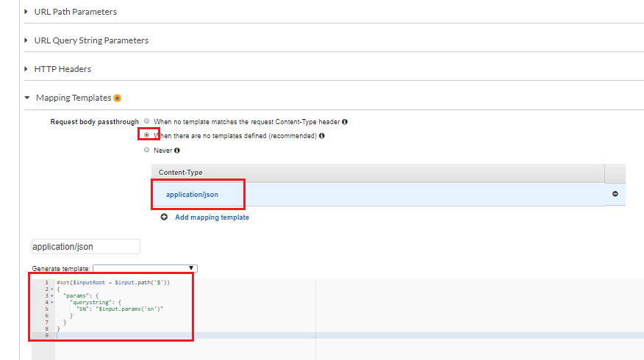Click the "querystring": { line in editor
The image size is (644, 360).
(x=96, y=303)
